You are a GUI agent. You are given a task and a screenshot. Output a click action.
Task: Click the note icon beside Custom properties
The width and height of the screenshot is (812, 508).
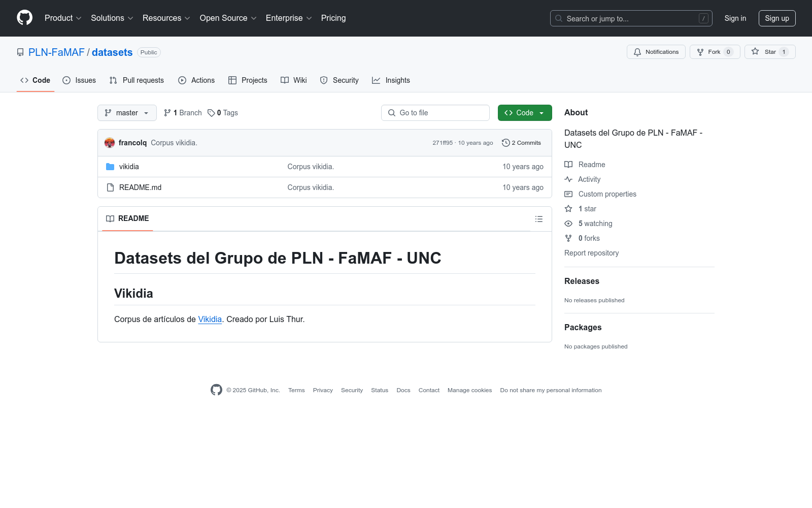pyautogui.click(x=568, y=194)
